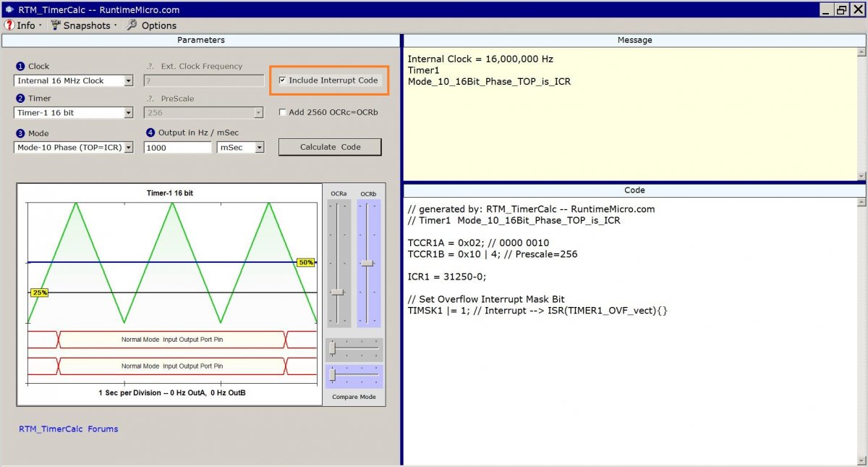868x467 pixels.
Task: Open the Snapshots menu
Action: (86, 25)
